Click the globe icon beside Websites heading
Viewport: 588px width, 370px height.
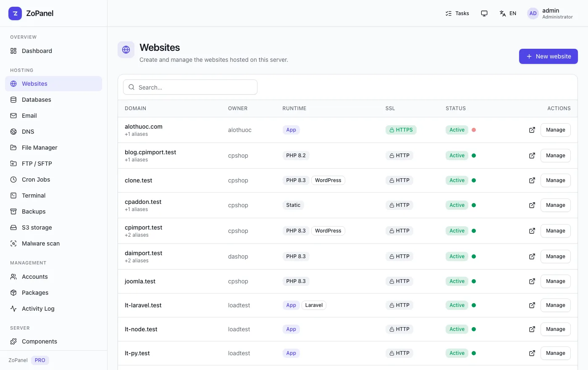click(126, 50)
